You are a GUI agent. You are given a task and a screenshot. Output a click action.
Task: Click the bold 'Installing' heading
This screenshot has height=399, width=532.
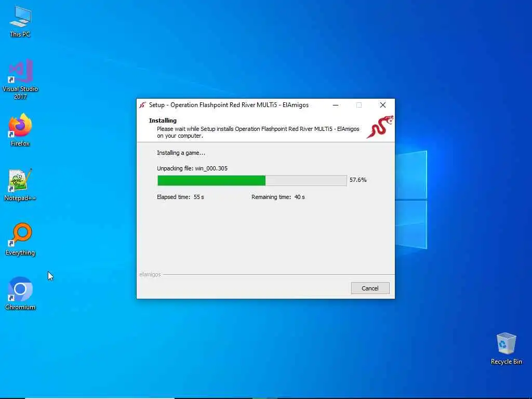pos(163,121)
